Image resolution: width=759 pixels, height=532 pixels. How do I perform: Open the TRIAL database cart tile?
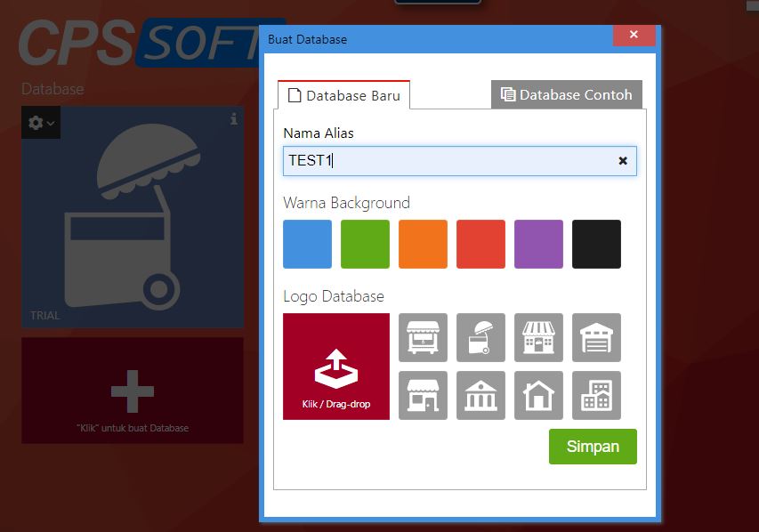(133, 218)
